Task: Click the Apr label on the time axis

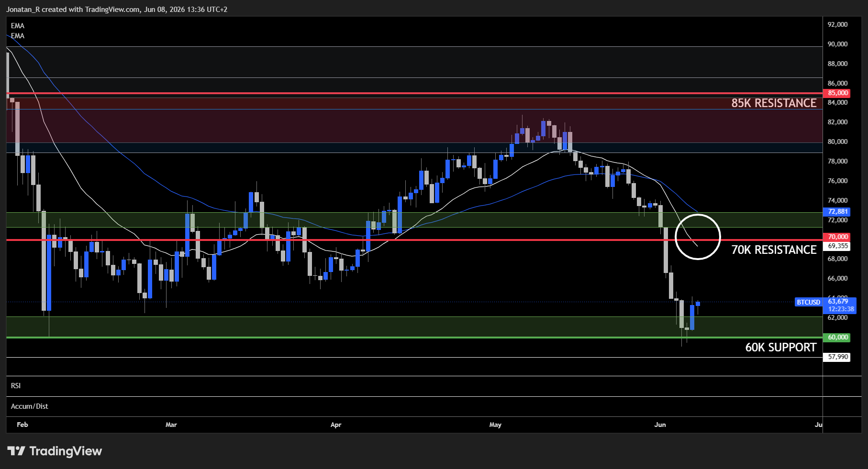Action: tap(336, 425)
